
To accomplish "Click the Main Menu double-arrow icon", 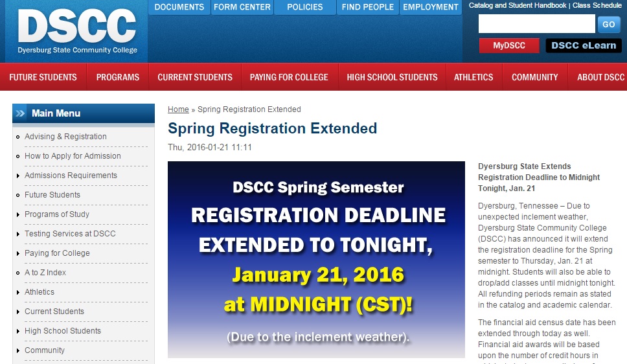I will [x=20, y=113].
